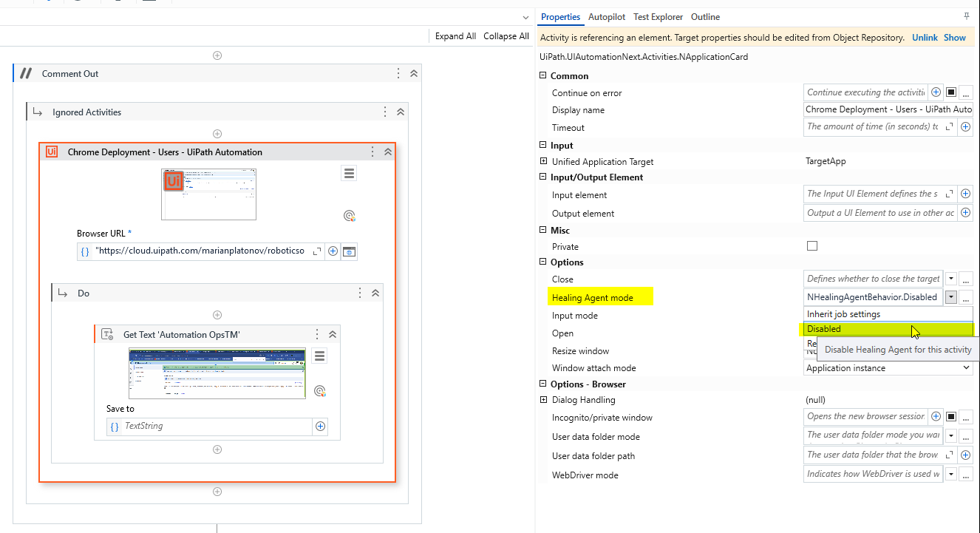Screen dimensions: 980x533
Task: Open Chrome Deployment card options menu
Action: point(372,152)
